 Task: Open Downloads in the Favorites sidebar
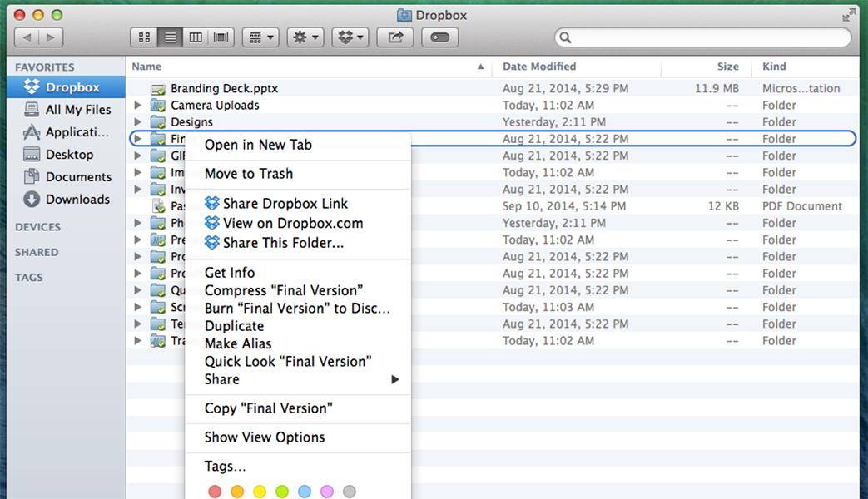77,200
